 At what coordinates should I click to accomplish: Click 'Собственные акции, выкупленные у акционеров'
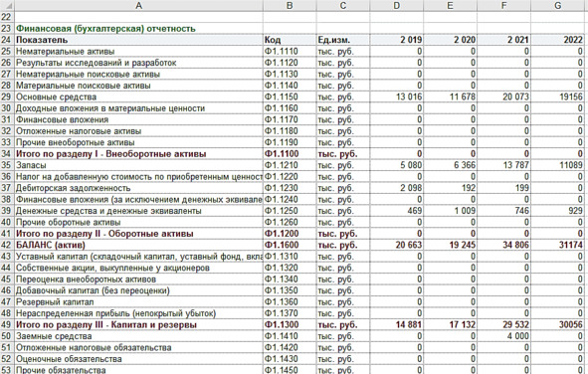pyautogui.click(x=138, y=268)
